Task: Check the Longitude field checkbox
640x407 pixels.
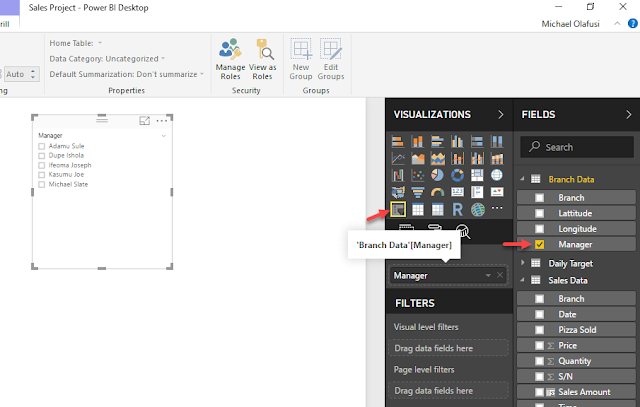Action: (539, 229)
